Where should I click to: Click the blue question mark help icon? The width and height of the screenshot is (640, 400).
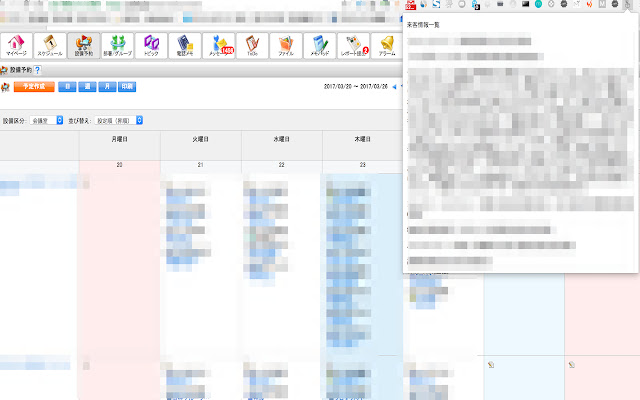[x=37, y=70]
